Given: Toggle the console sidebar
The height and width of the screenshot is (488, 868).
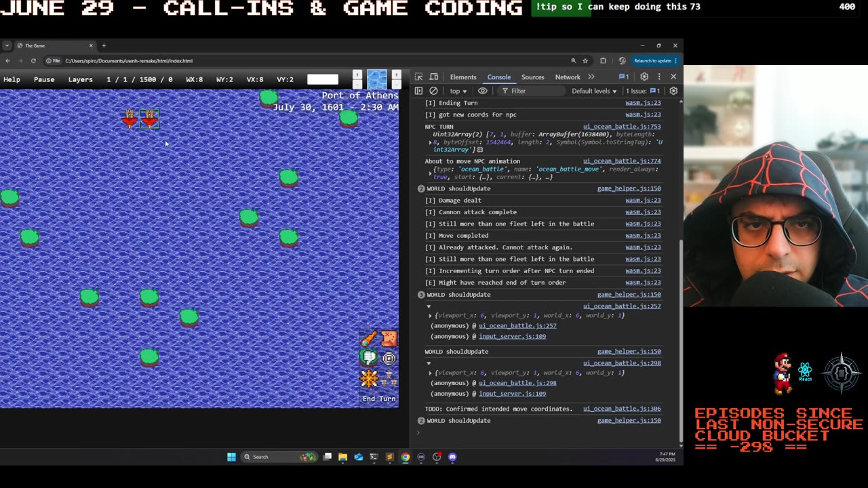Looking at the screenshot, I should [x=419, y=91].
